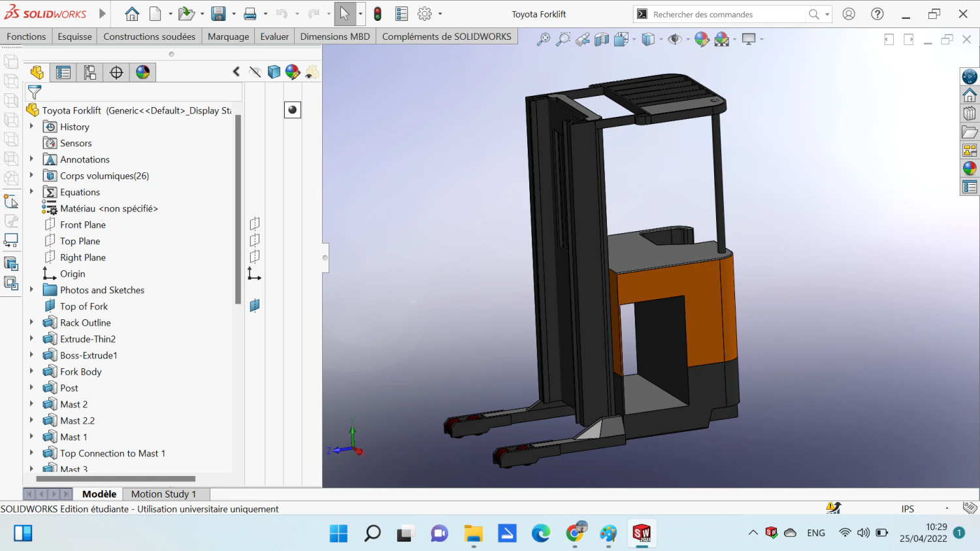The image size is (980, 551).
Task: Open Appearances color ball icon in task pane
Action: point(970,168)
